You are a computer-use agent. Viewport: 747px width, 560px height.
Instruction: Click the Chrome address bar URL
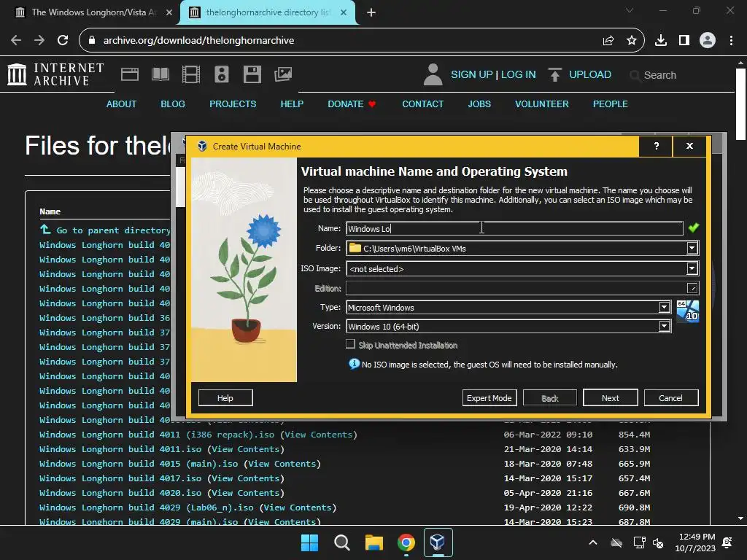(198, 41)
